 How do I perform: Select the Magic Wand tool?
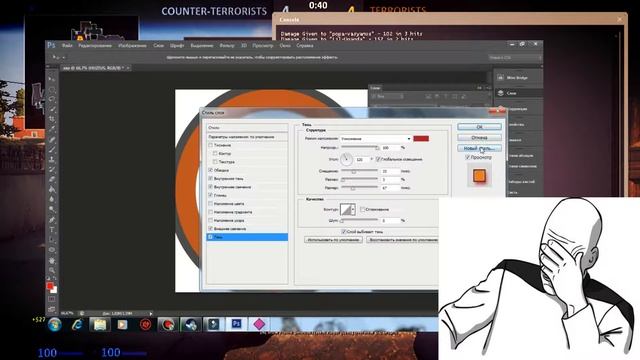click(x=52, y=109)
